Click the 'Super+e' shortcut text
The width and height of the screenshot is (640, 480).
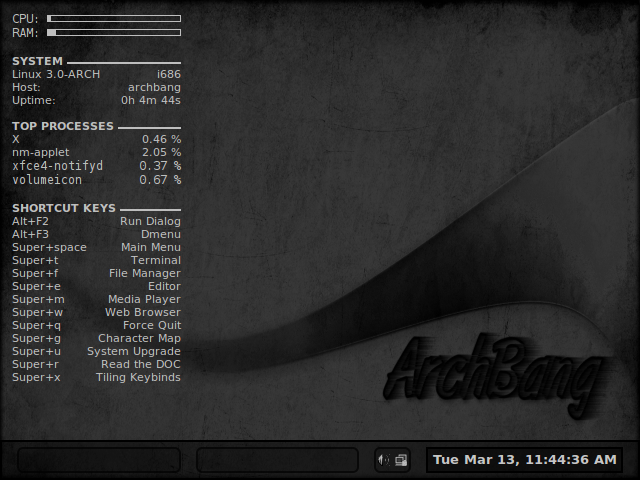tap(36, 287)
